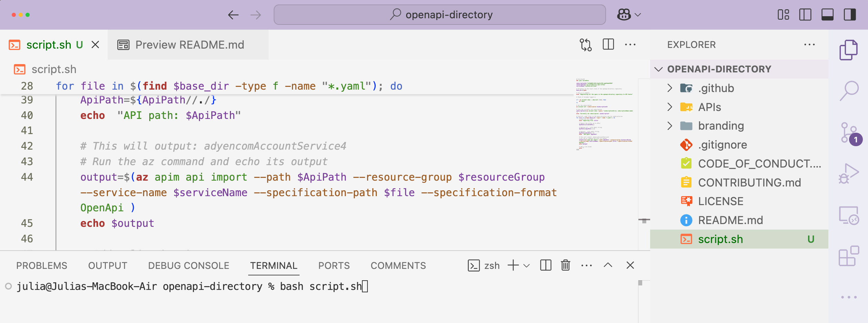The height and width of the screenshot is (323, 868).
Task: Select the TERMINAL panel tab
Action: coord(274,265)
